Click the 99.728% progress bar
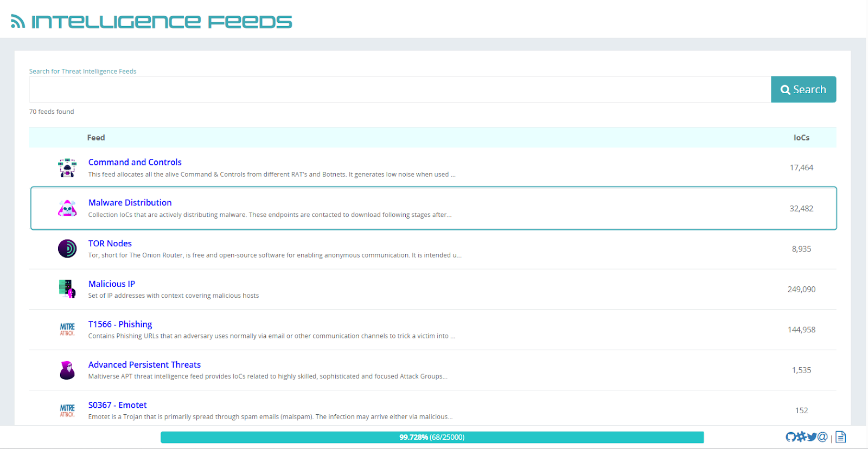 (x=432, y=437)
